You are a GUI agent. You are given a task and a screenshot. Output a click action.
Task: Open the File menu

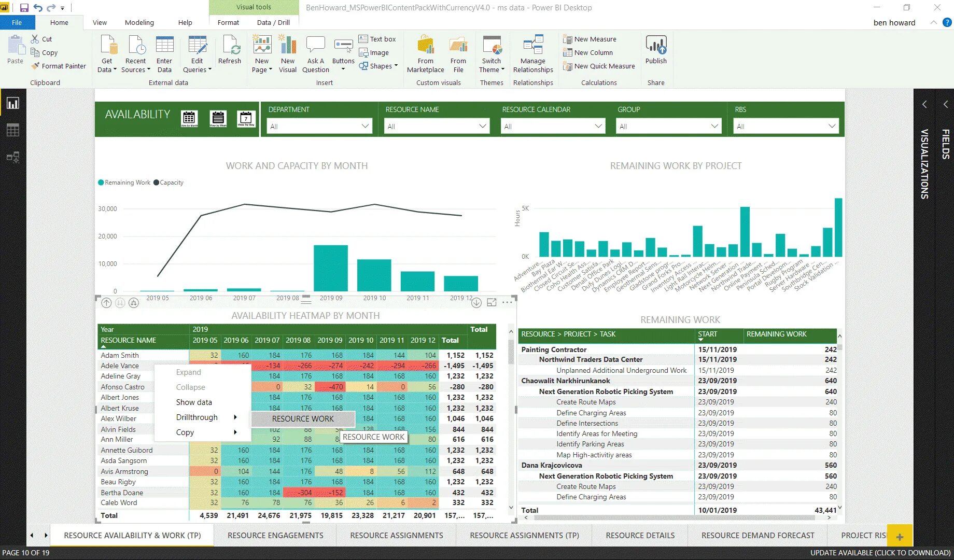pos(17,22)
